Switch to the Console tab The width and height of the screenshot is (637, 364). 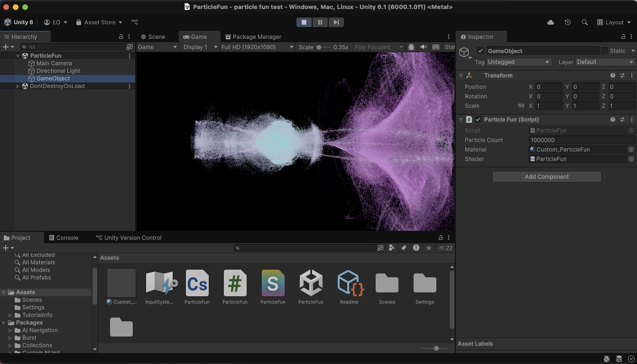click(x=64, y=237)
